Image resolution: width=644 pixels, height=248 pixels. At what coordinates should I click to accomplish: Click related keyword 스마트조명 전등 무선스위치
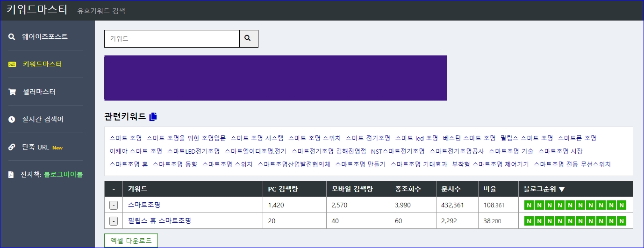coord(572,164)
